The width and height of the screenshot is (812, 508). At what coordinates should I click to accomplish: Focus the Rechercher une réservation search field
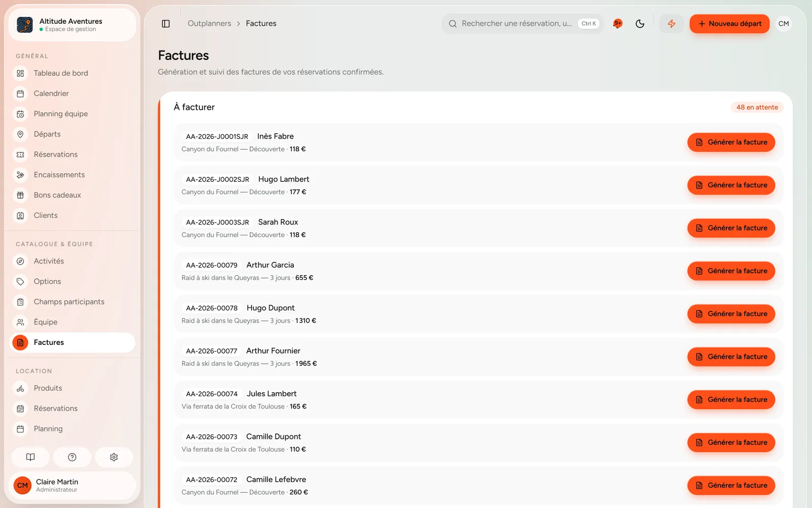[523, 24]
